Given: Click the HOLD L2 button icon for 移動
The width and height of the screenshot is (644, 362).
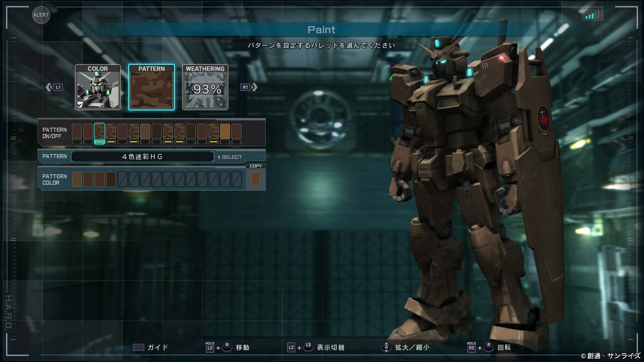Looking at the screenshot, I should (x=210, y=347).
